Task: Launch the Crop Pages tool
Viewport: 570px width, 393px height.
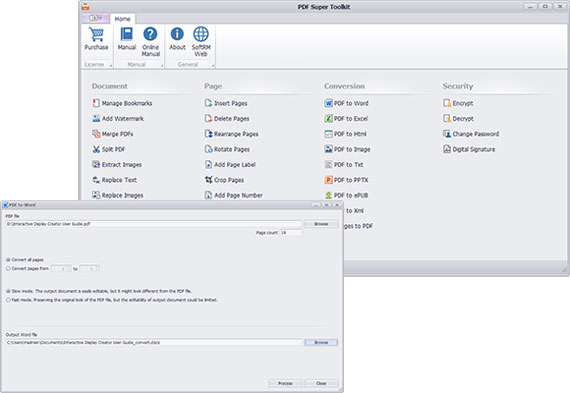Action: click(224, 180)
